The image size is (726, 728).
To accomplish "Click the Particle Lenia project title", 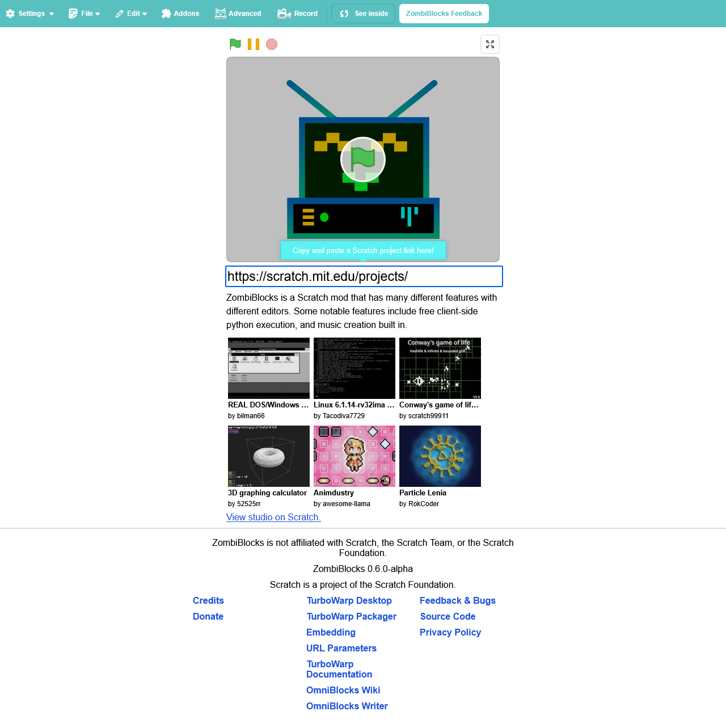I will tap(423, 493).
